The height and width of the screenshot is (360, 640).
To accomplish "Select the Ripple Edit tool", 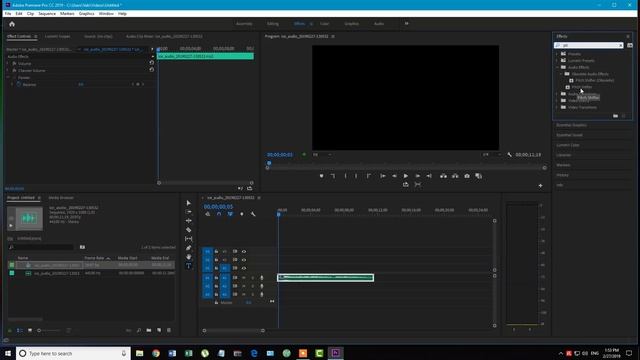I will pyautogui.click(x=188, y=221).
